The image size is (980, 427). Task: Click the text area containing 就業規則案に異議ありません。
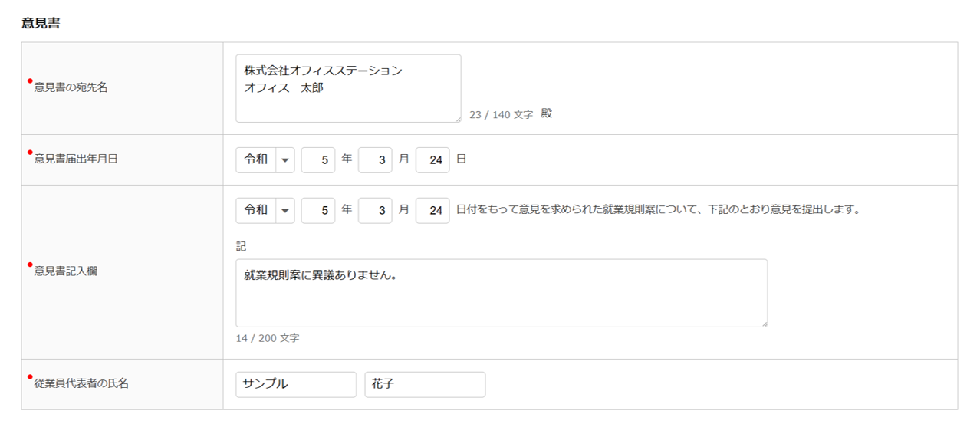pos(502,293)
